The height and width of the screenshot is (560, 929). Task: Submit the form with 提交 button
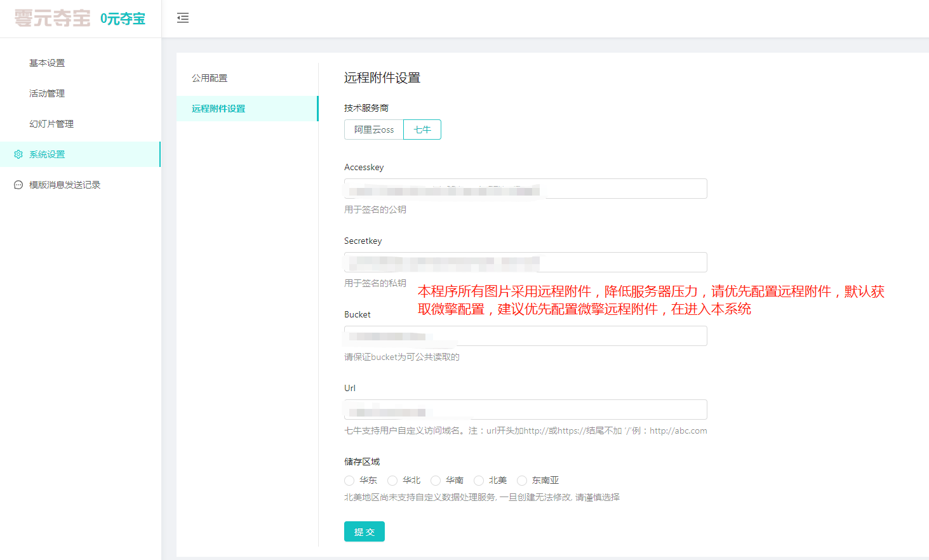[x=364, y=531]
